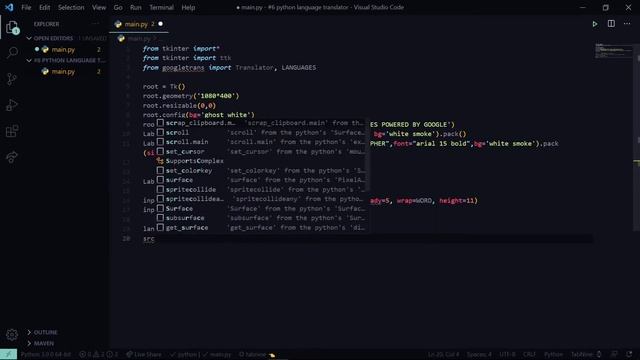The height and width of the screenshot is (360, 640).
Task: Open the Extensions view
Action: tap(12, 131)
